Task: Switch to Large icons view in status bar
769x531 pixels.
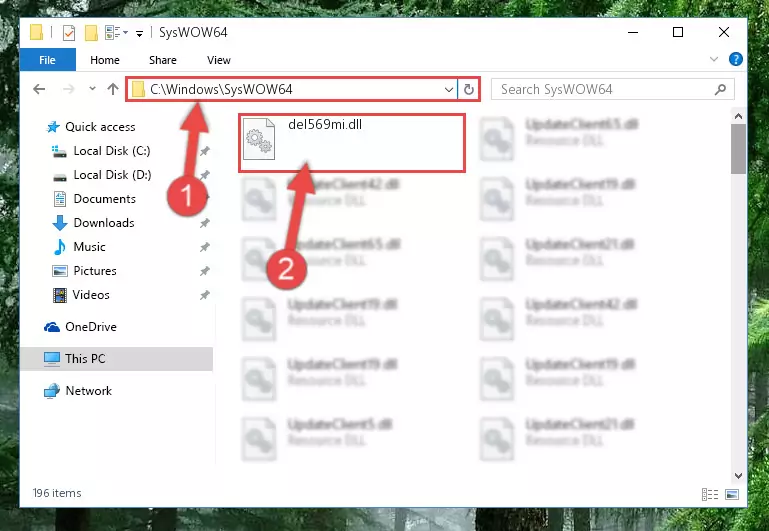Action: pos(732,494)
